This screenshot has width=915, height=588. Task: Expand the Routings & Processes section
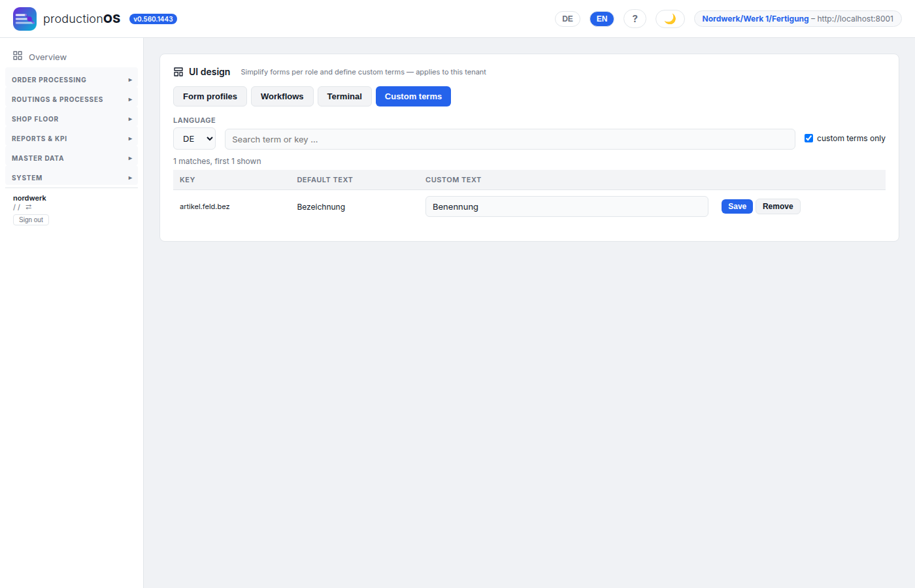click(x=71, y=99)
